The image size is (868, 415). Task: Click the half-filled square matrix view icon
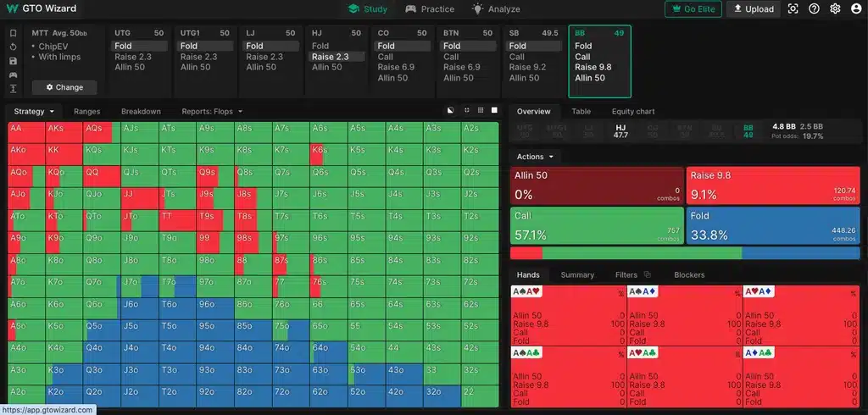[x=451, y=111]
